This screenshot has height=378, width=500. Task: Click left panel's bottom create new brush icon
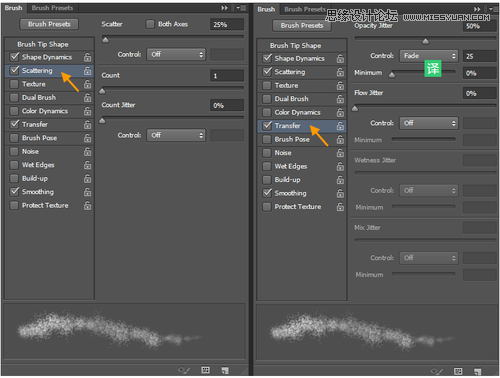coord(225,370)
